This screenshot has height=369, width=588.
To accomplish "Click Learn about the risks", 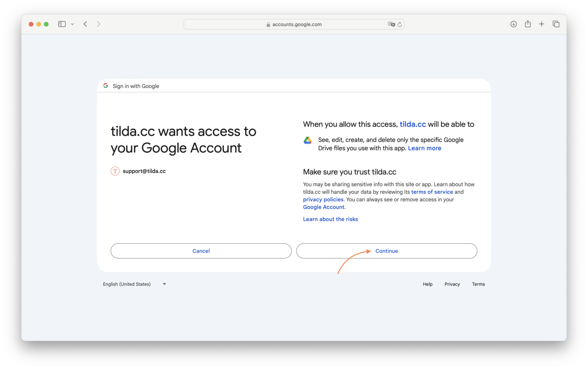I will (x=330, y=219).
